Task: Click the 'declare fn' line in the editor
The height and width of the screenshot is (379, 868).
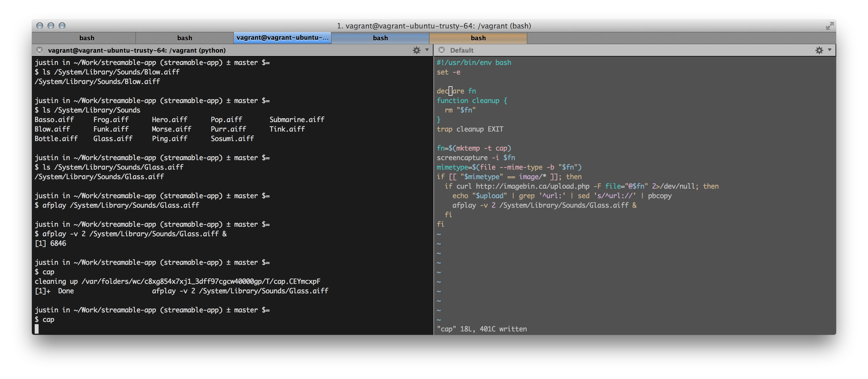Action: pyautogui.click(x=456, y=91)
